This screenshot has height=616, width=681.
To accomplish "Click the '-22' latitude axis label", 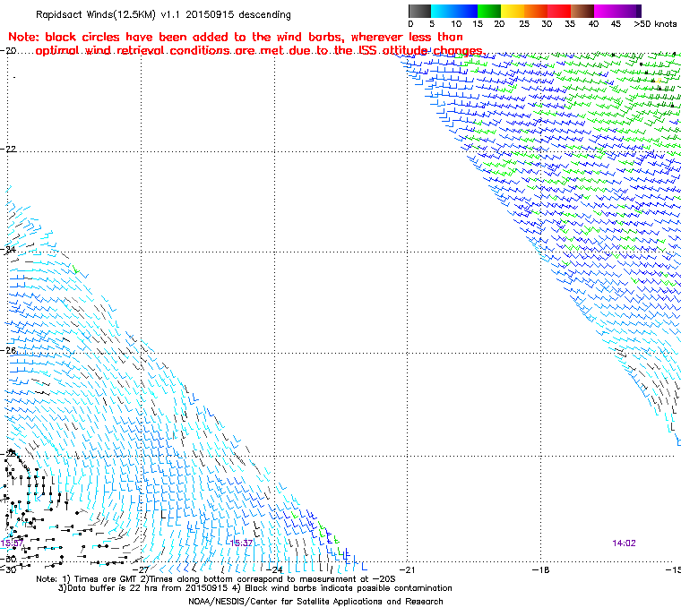I will [8, 149].
